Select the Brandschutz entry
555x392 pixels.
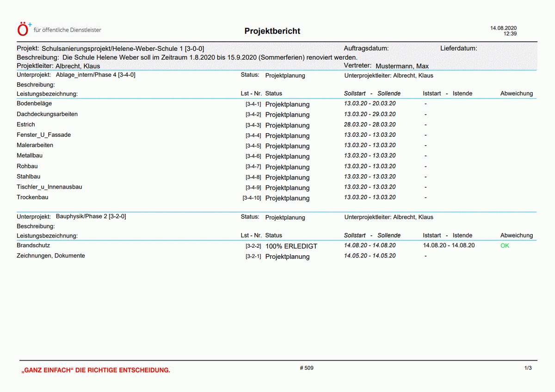click(x=33, y=245)
